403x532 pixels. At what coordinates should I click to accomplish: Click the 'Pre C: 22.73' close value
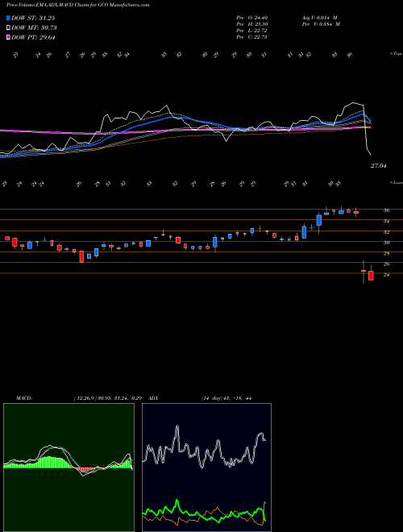click(x=251, y=37)
